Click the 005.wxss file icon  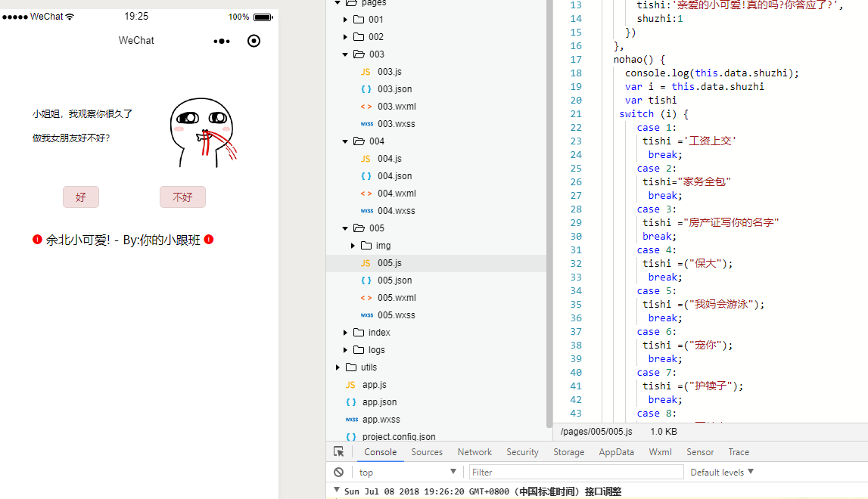366,315
